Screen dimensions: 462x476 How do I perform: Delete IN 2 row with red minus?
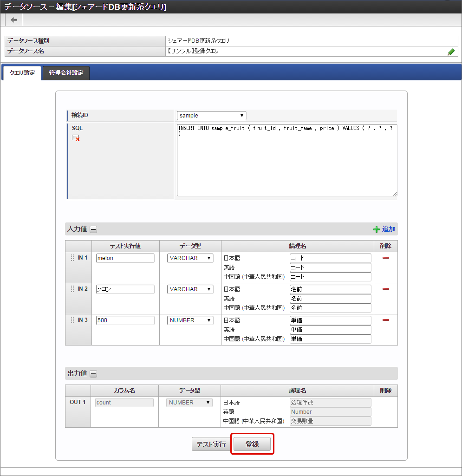pos(386,289)
